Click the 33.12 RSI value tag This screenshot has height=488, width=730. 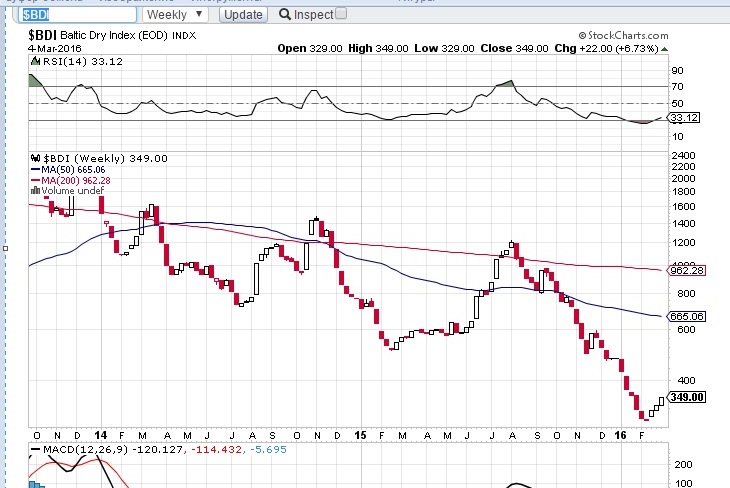(x=681, y=118)
